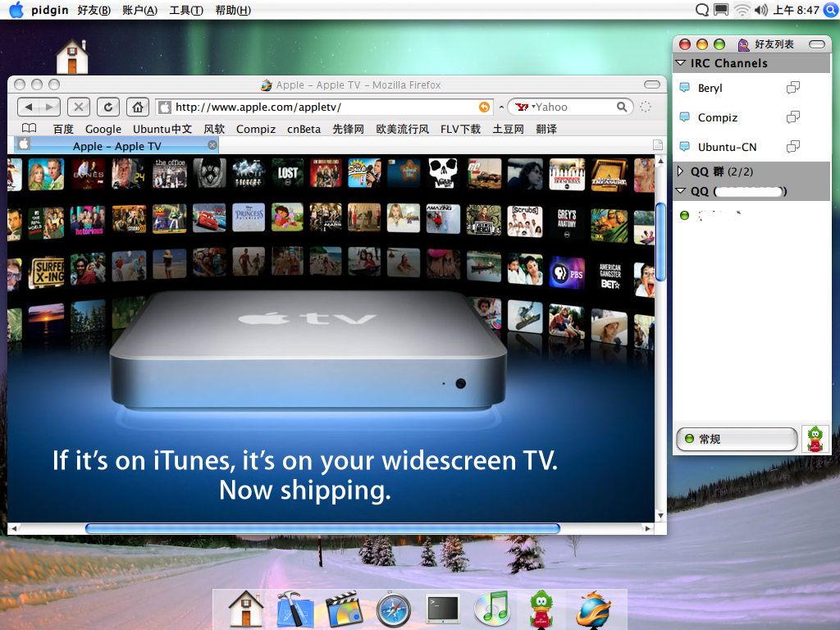Close the Apple - Apple TV tab

point(212,145)
